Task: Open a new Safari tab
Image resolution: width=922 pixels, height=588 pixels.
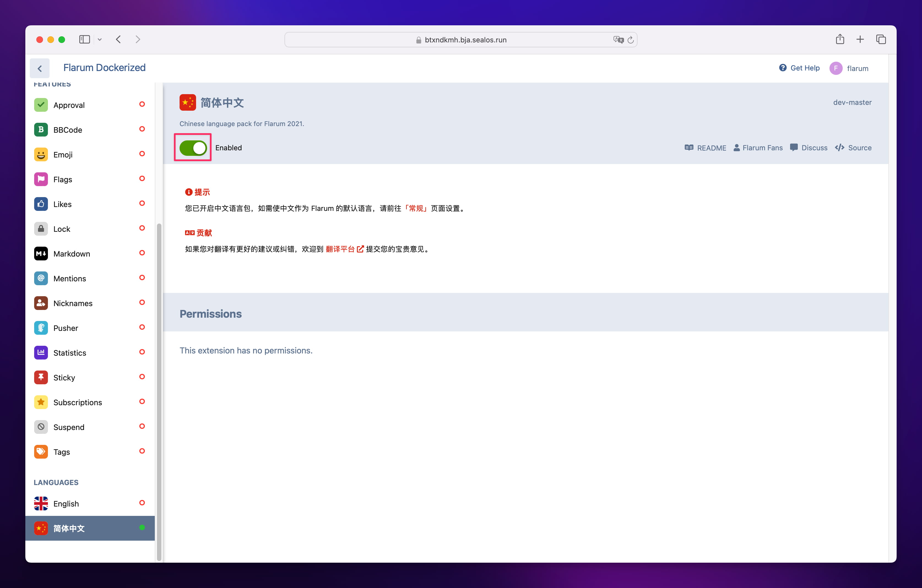Action: coord(860,39)
